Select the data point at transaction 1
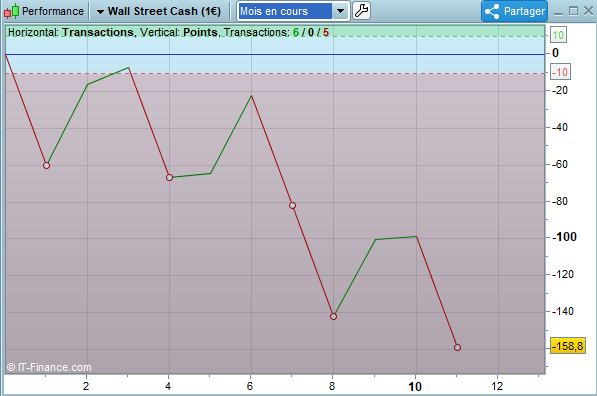This screenshot has height=396, width=597. pos(46,165)
